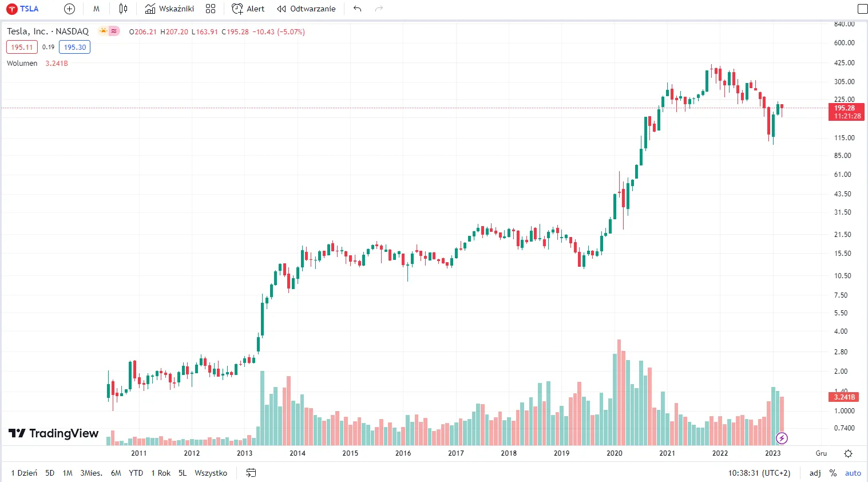The width and height of the screenshot is (868, 482).
Task: Create a new Alert
Action: (x=248, y=9)
